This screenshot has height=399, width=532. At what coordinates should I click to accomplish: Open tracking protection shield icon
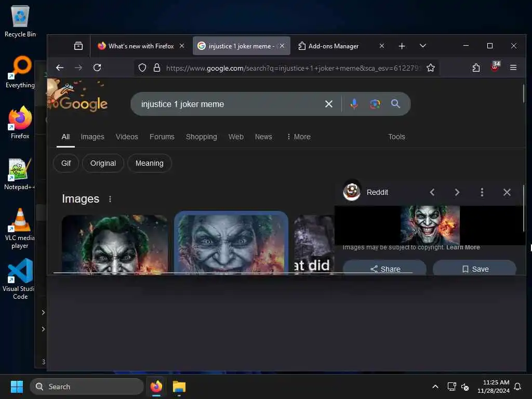tap(142, 68)
